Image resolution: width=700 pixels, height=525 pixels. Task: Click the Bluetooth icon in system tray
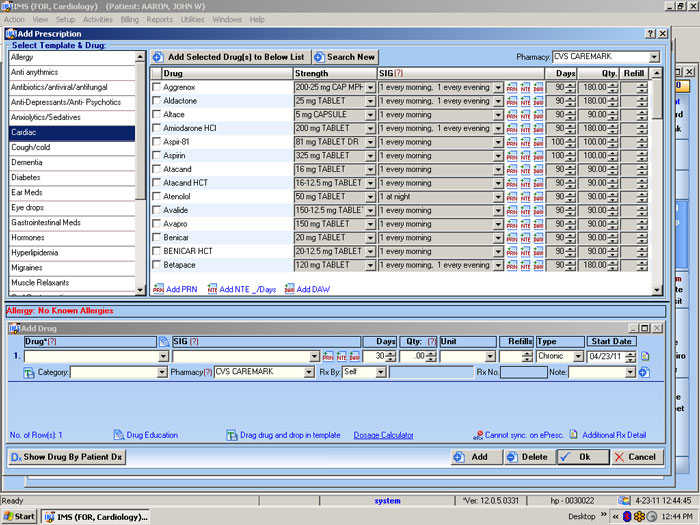pyautogui.click(x=627, y=517)
